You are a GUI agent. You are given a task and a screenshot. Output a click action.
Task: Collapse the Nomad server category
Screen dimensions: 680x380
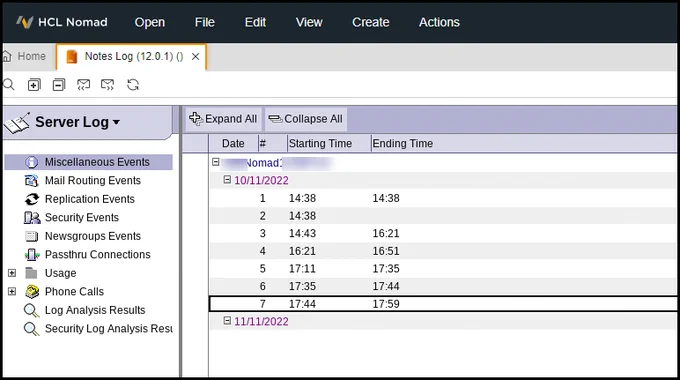(x=216, y=162)
